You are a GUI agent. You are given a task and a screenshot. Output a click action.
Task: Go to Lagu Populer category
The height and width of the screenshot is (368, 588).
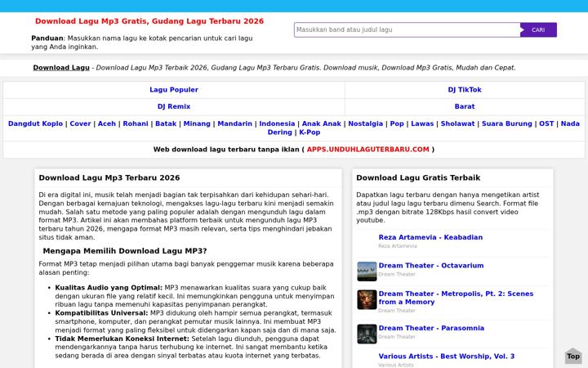click(x=174, y=90)
